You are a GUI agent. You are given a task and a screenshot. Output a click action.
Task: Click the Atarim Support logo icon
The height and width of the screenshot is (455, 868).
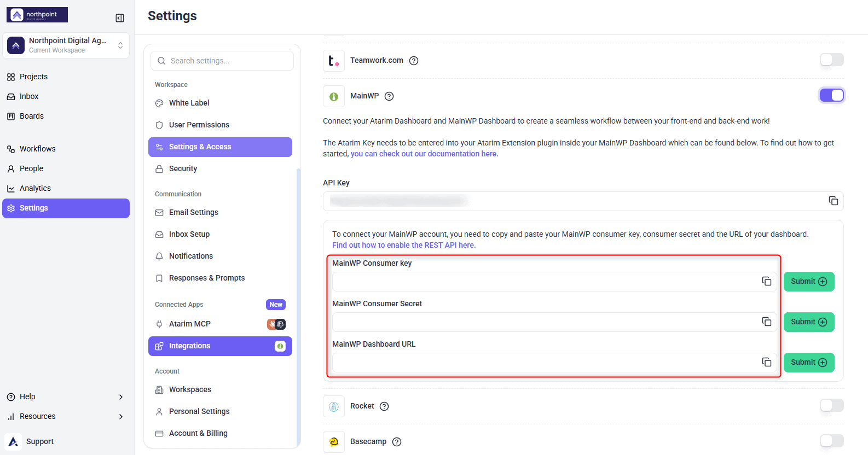13,441
